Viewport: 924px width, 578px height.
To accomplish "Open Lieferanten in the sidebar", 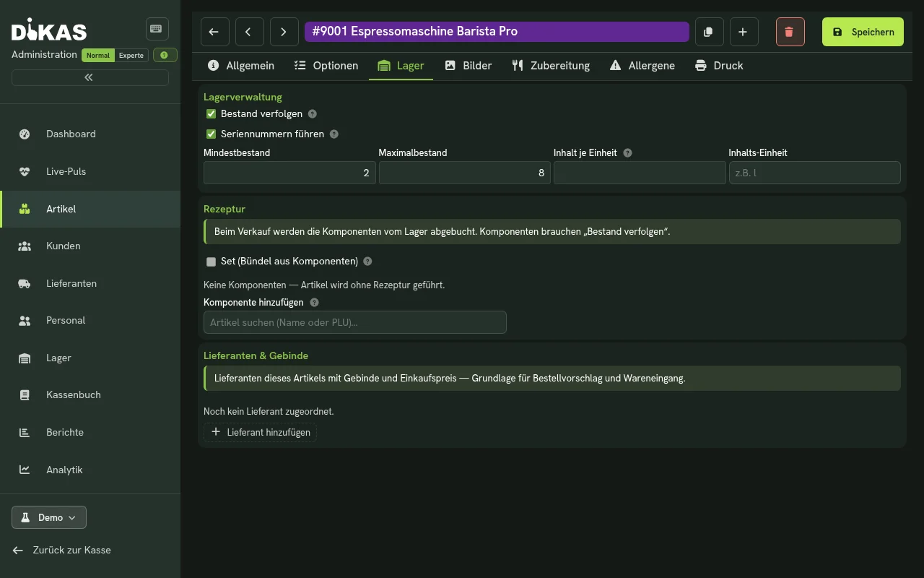I will (90, 283).
